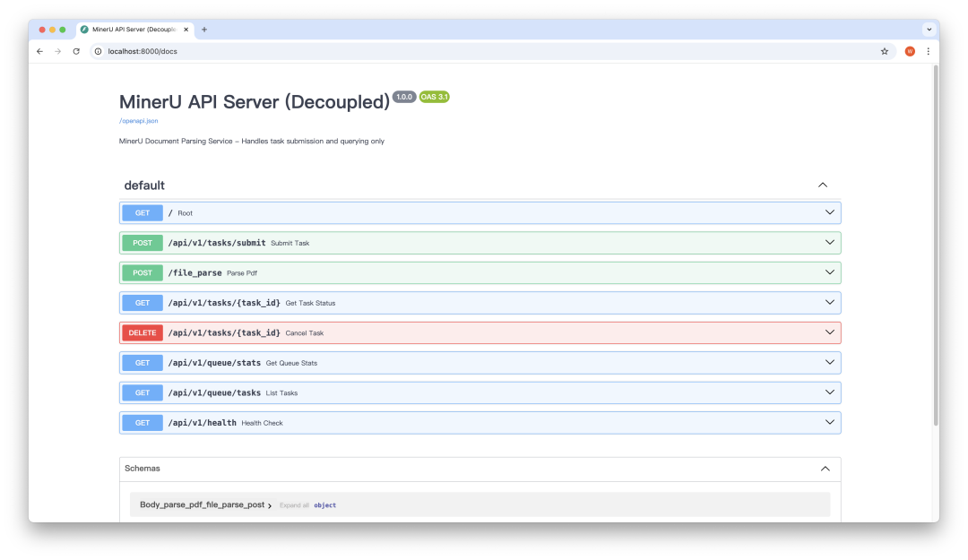Expand the POST /api/v1/tasks/submit endpoint
968x560 pixels.
pyautogui.click(x=480, y=243)
